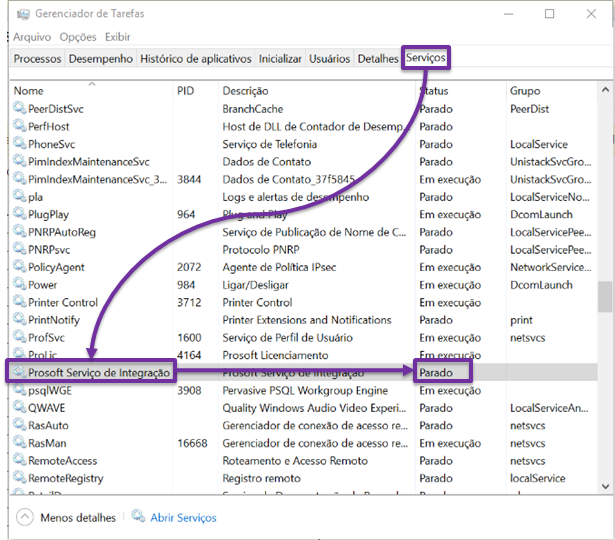Open the Arquivo menu

coord(32,37)
